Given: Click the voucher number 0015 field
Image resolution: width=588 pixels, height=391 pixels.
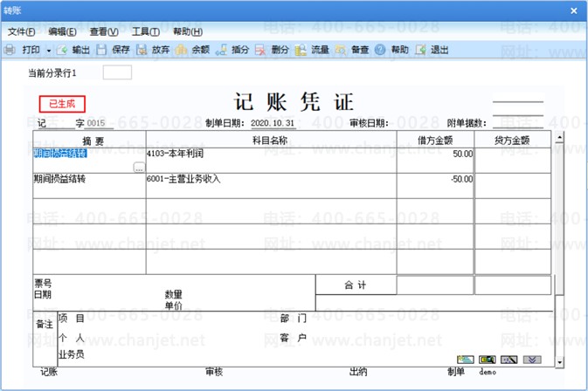Looking at the screenshot, I should click(x=100, y=123).
